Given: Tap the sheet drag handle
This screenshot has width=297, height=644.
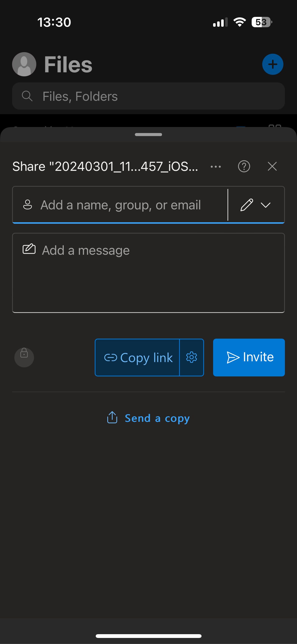Looking at the screenshot, I should [148, 135].
